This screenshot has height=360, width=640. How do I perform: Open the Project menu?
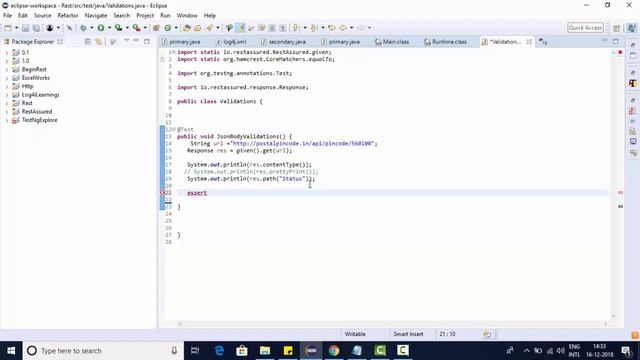[145, 16]
